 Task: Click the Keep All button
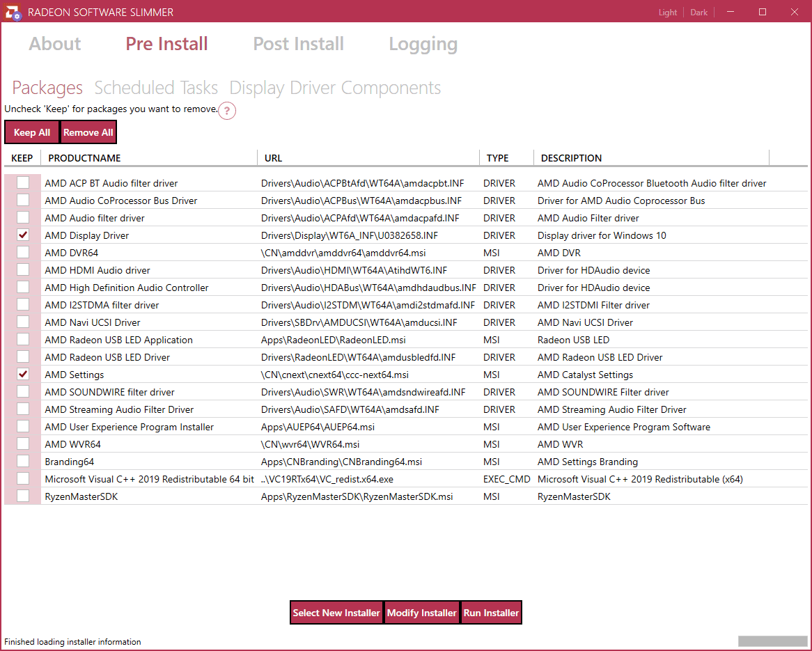[32, 132]
